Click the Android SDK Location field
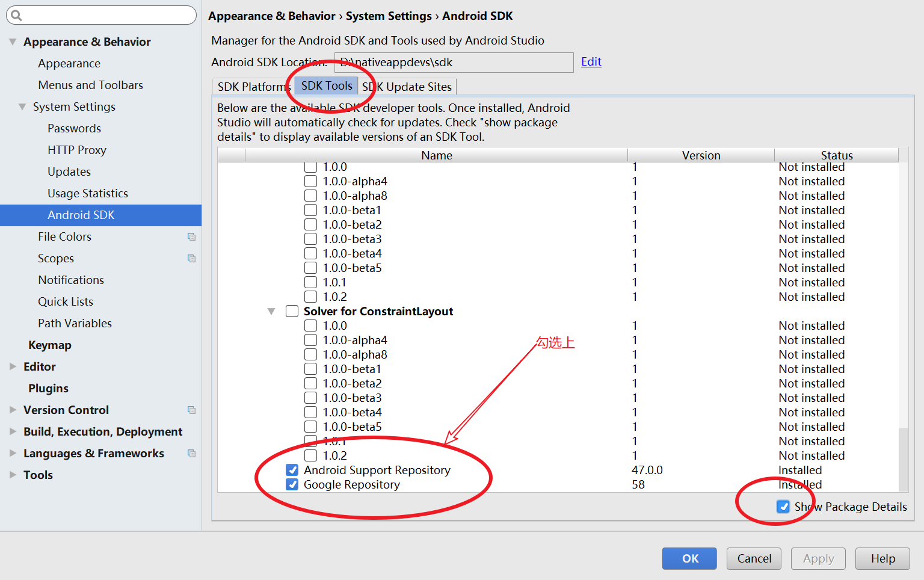This screenshot has width=924, height=580. (x=454, y=62)
